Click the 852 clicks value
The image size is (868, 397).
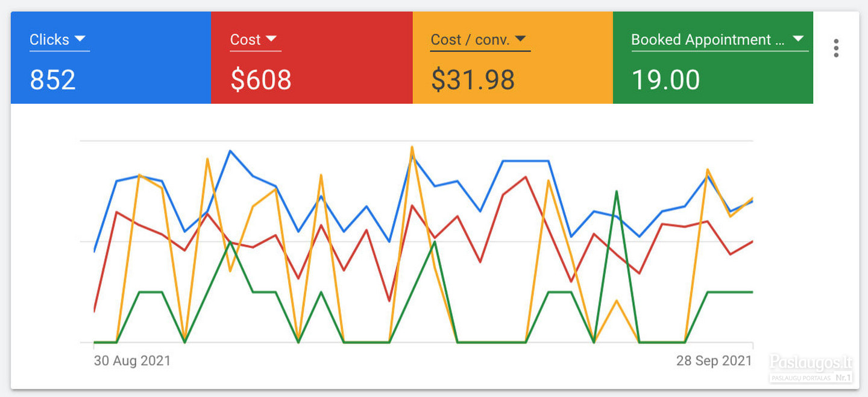coord(53,80)
